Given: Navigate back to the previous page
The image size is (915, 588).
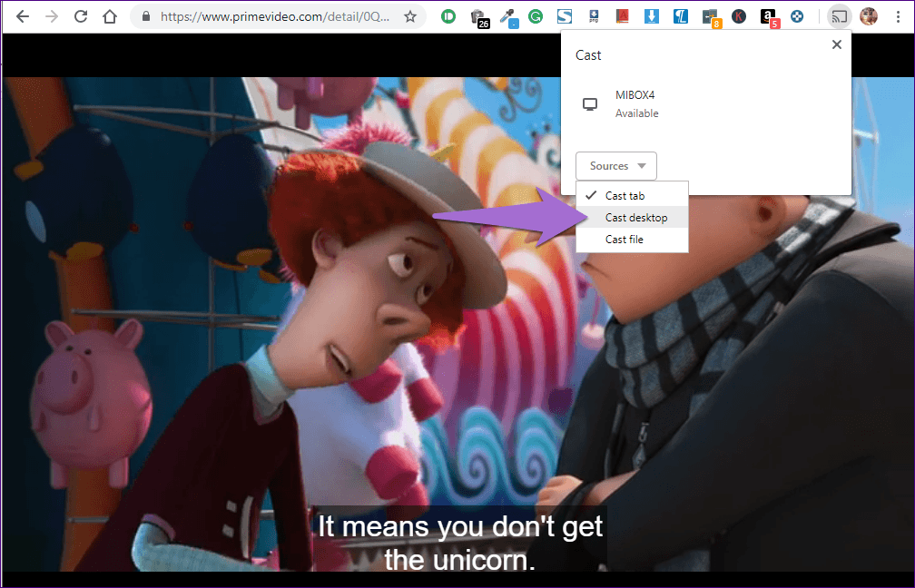Looking at the screenshot, I should point(23,16).
